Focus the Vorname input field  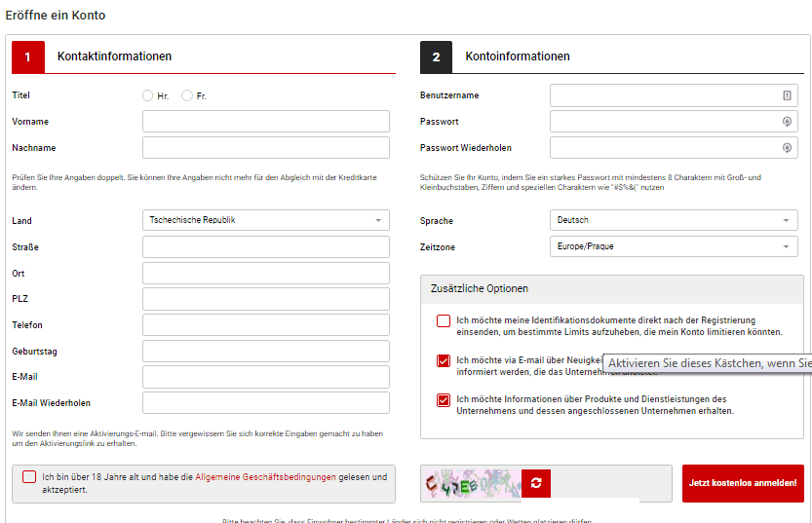point(265,122)
